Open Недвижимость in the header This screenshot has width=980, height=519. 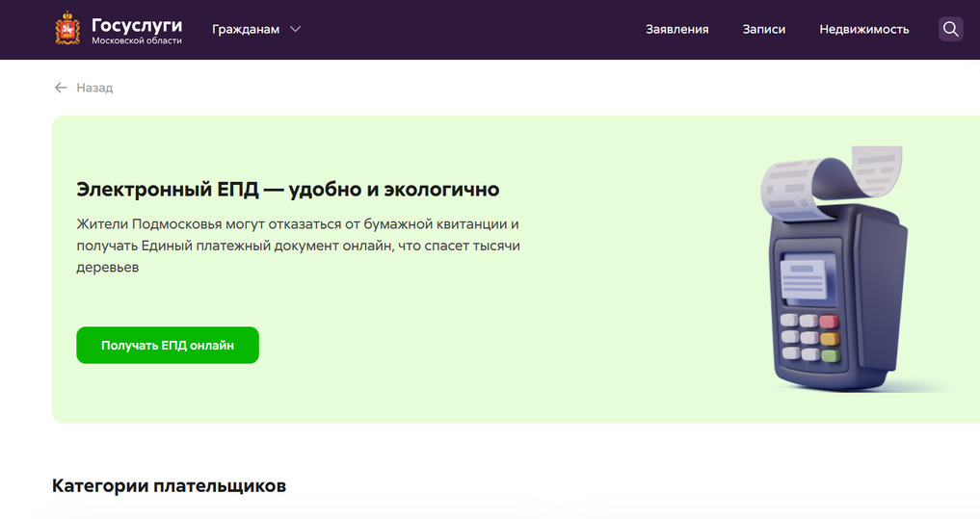[x=863, y=29]
